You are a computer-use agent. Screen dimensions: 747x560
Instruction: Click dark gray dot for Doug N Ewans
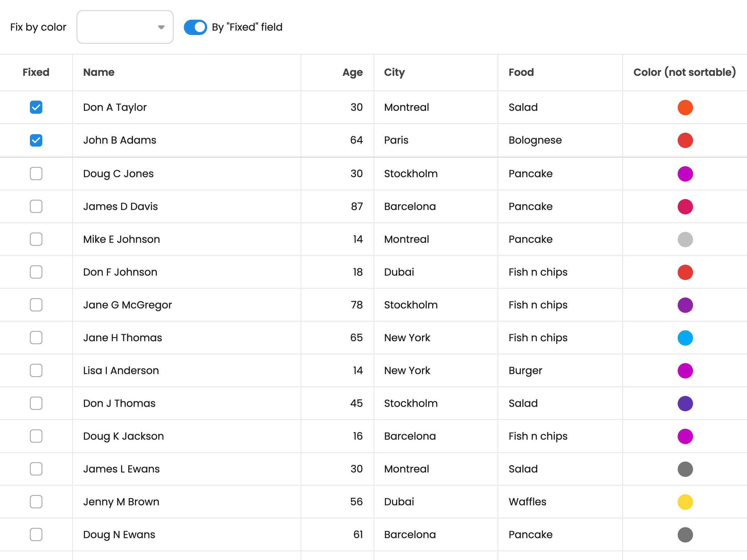[685, 535]
